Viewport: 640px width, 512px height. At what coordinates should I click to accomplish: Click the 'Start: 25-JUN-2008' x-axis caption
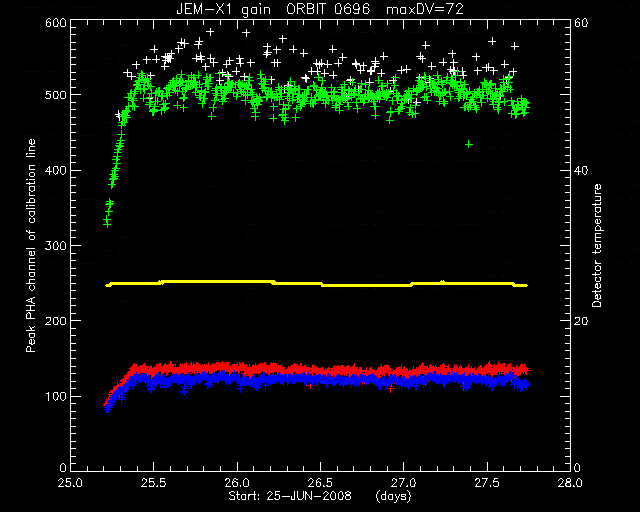(x=290, y=496)
